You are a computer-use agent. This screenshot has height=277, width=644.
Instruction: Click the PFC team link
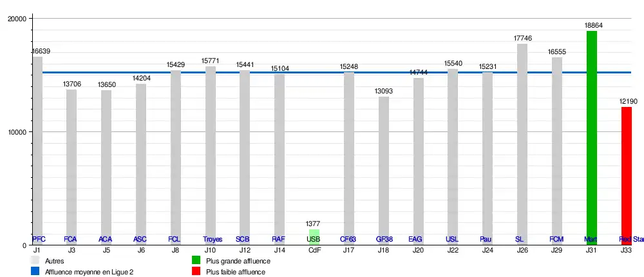[x=38, y=240]
